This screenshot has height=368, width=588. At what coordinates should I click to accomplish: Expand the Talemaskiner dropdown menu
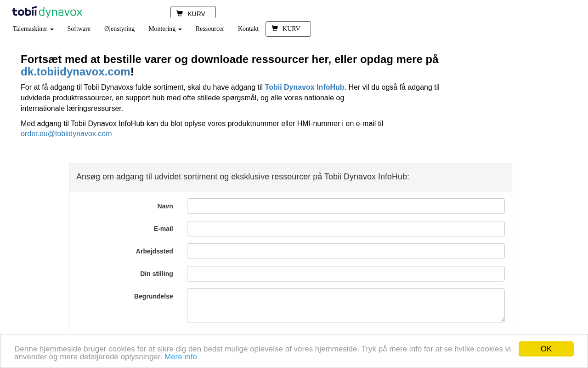pyautogui.click(x=33, y=29)
